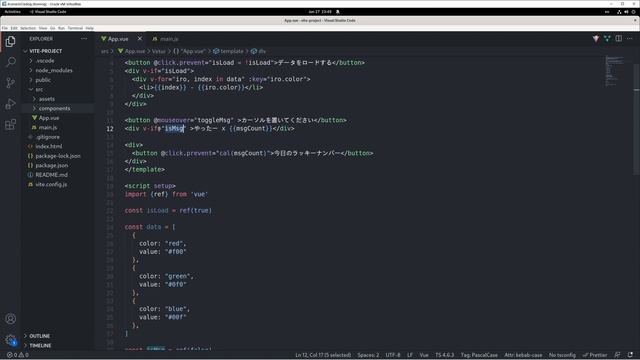The width and height of the screenshot is (640, 360).
Task: Click the errors and warnings status indicator
Action: click(x=18, y=355)
